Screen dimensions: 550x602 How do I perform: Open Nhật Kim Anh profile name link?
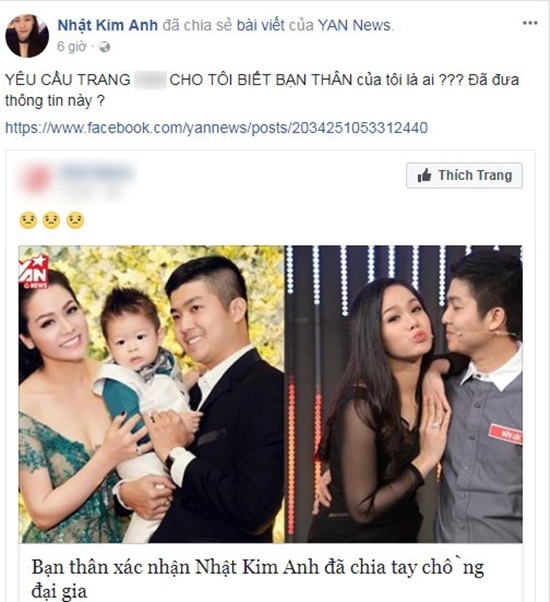click(x=107, y=25)
